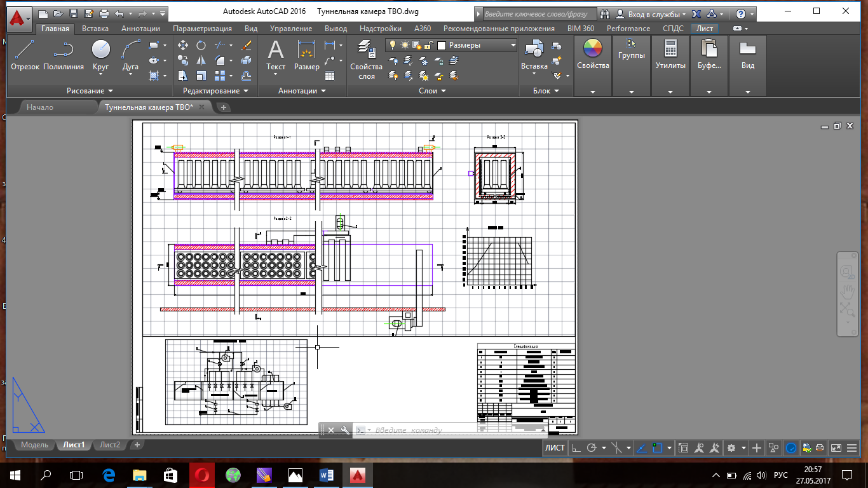Switch to the Аннотации ribbon tab
The width and height of the screenshot is (868, 488).
click(x=140, y=29)
